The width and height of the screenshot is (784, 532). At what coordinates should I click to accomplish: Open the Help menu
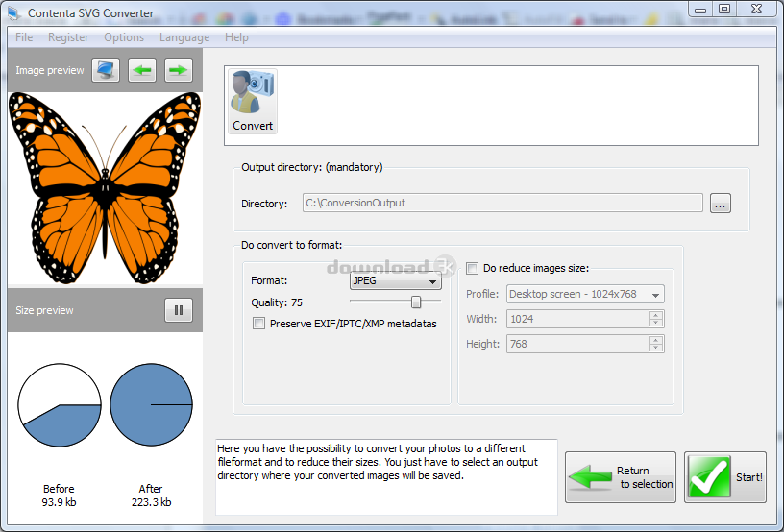[236, 37]
